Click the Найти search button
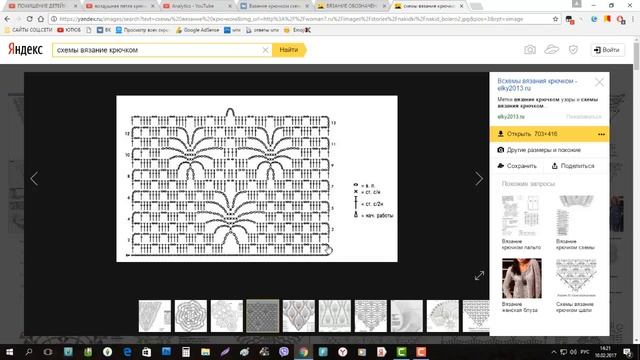The image size is (640, 360). pyautogui.click(x=289, y=50)
